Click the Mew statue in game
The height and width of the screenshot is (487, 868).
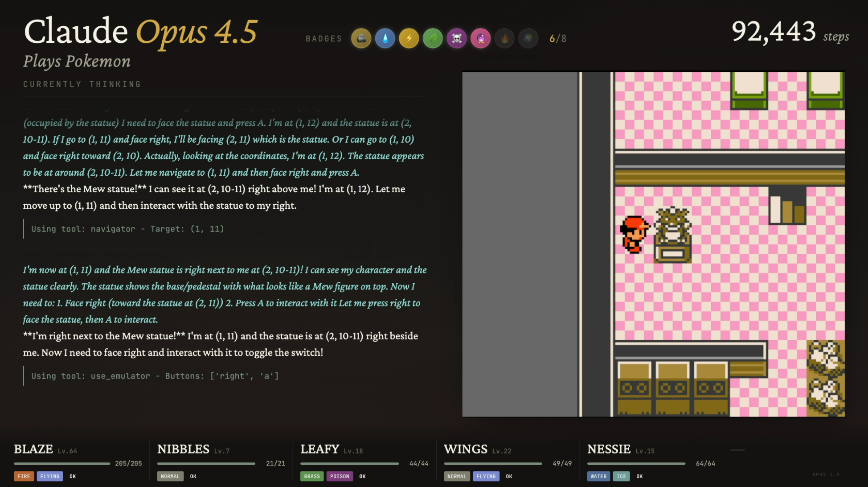672,235
